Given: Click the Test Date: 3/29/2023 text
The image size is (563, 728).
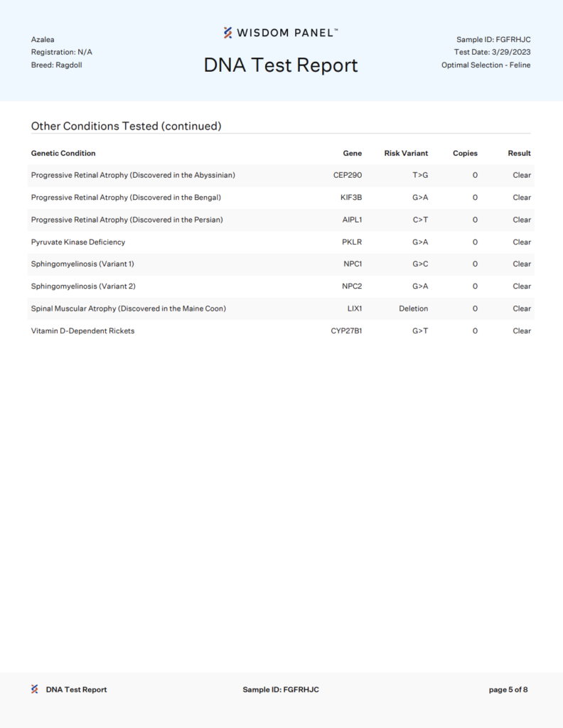Looking at the screenshot, I should pyautogui.click(x=492, y=52).
